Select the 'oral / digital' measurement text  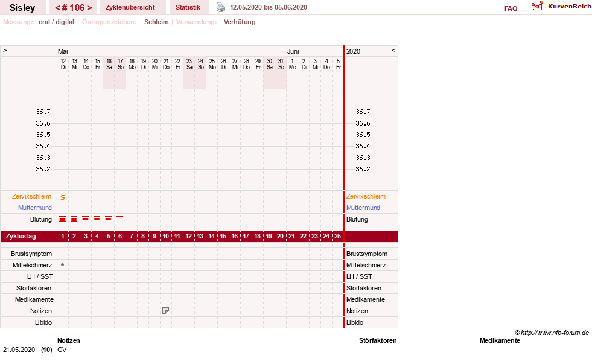[56, 22]
